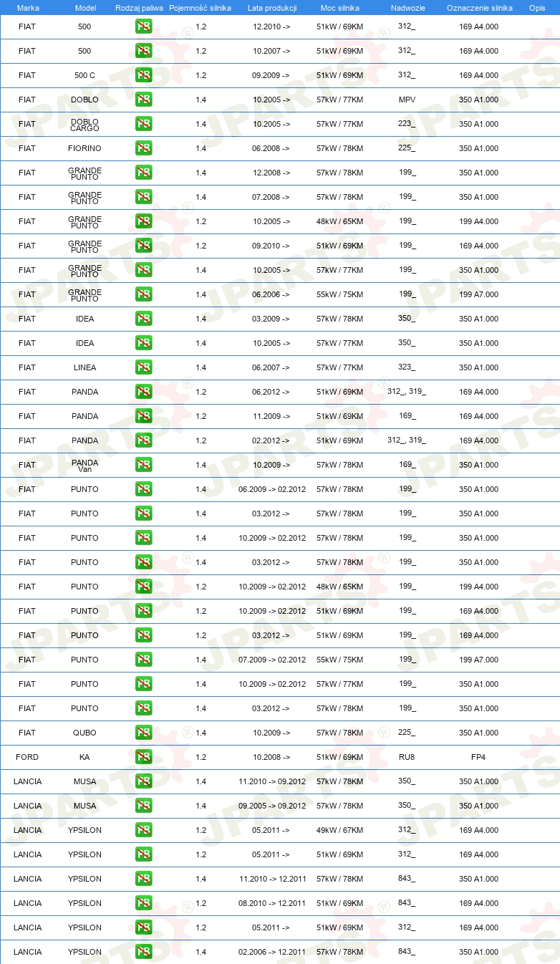Click the Lata produkcji column header
The height and width of the screenshot is (964, 560).
click(272, 8)
